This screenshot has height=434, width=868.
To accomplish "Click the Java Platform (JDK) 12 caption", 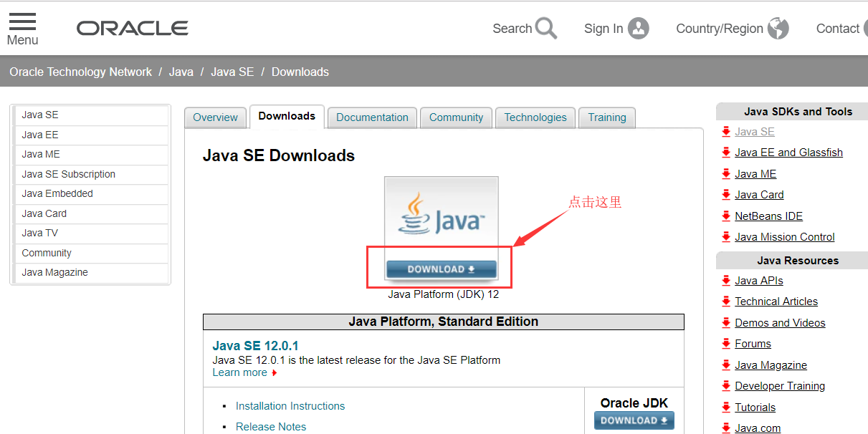I will pos(443,294).
